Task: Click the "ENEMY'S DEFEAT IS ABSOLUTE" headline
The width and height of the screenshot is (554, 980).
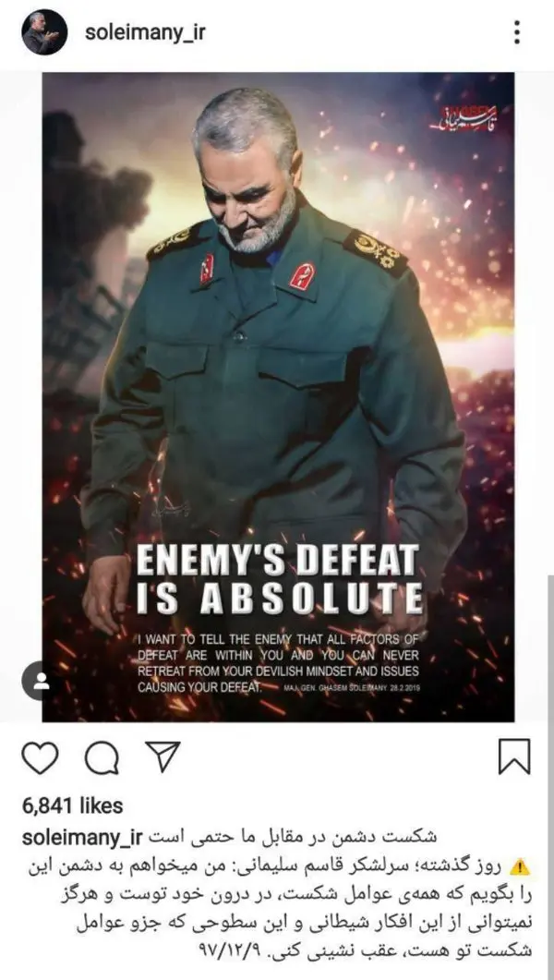Action: coord(279,579)
